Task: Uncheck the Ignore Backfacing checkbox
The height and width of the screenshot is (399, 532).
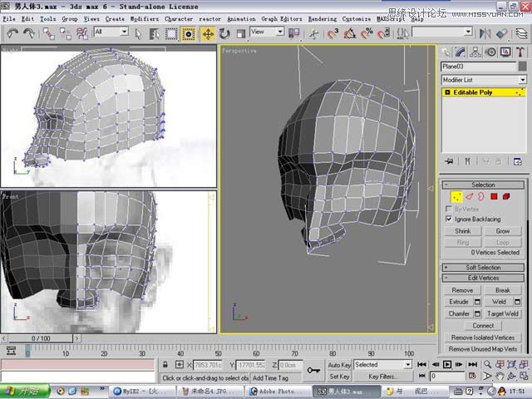Action: click(449, 219)
